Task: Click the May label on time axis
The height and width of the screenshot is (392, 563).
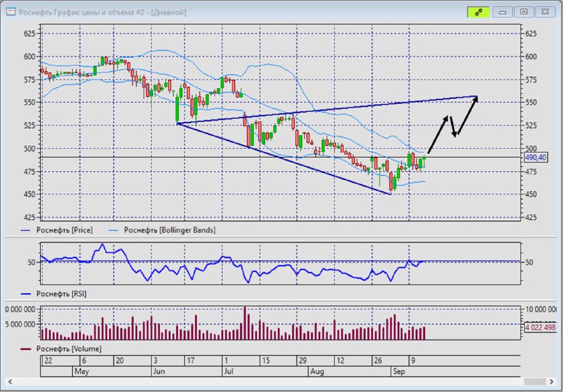Action: click(x=82, y=372)
